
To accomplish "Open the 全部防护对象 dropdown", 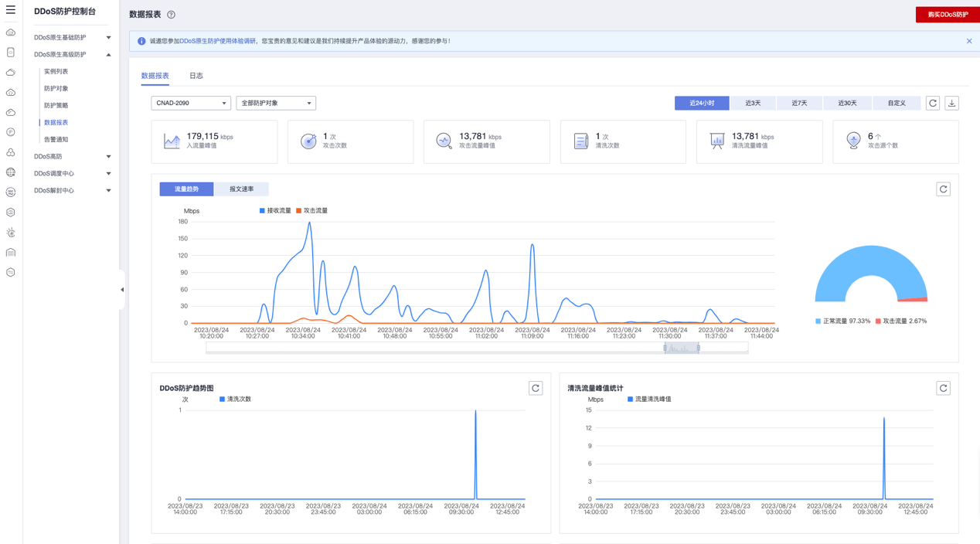I will tap(276, 103).
